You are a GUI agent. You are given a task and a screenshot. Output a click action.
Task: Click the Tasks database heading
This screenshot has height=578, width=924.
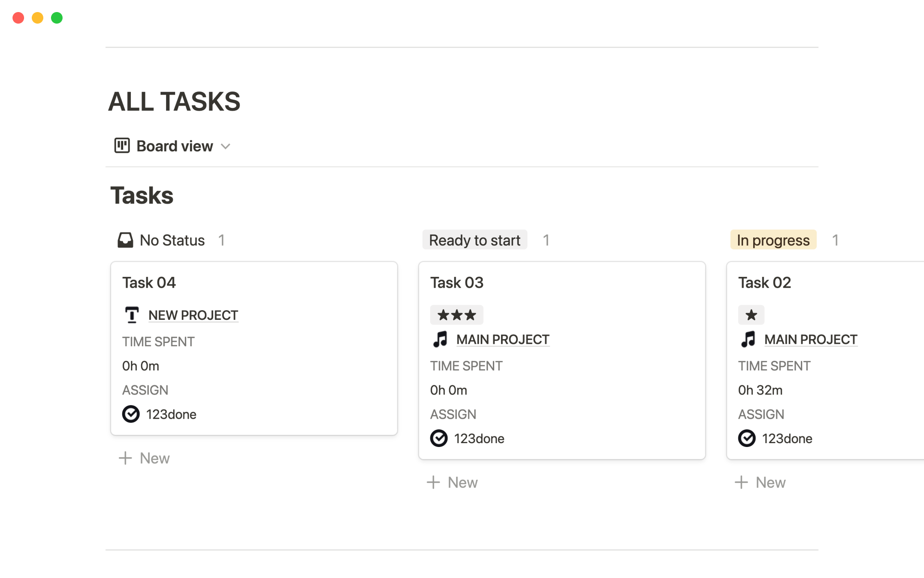click(142, 196)
